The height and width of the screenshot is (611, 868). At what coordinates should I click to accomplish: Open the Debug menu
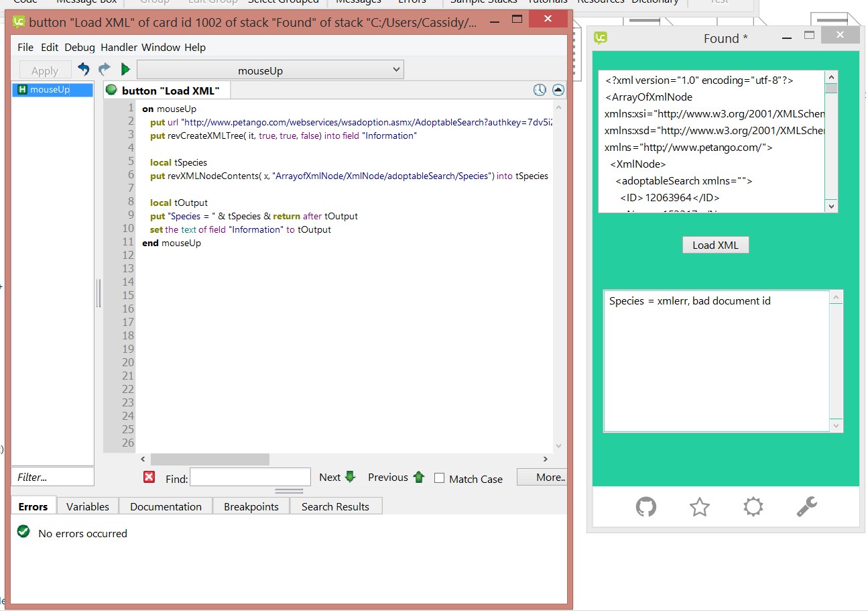(80, 48)
